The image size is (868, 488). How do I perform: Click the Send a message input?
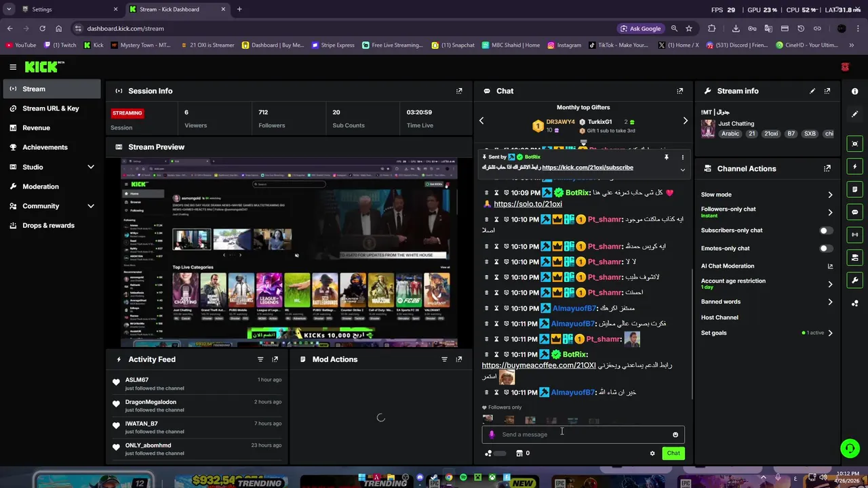[x=583, y=434]
